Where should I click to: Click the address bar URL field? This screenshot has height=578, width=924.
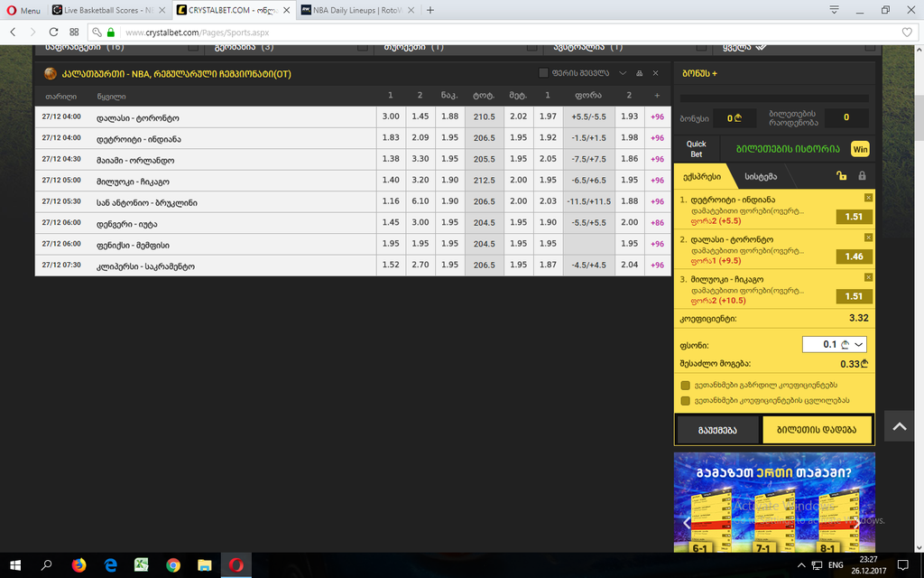point(503,33)
